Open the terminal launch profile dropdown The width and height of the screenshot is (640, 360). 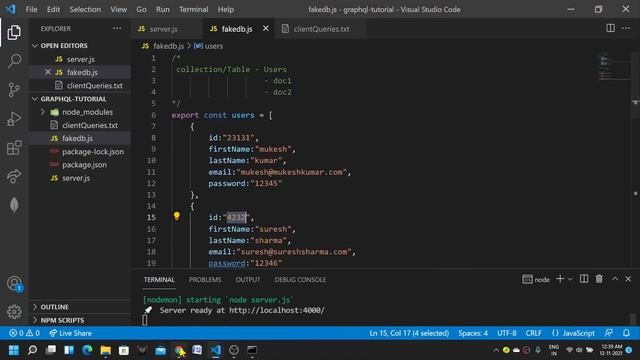tap(570, 279)
